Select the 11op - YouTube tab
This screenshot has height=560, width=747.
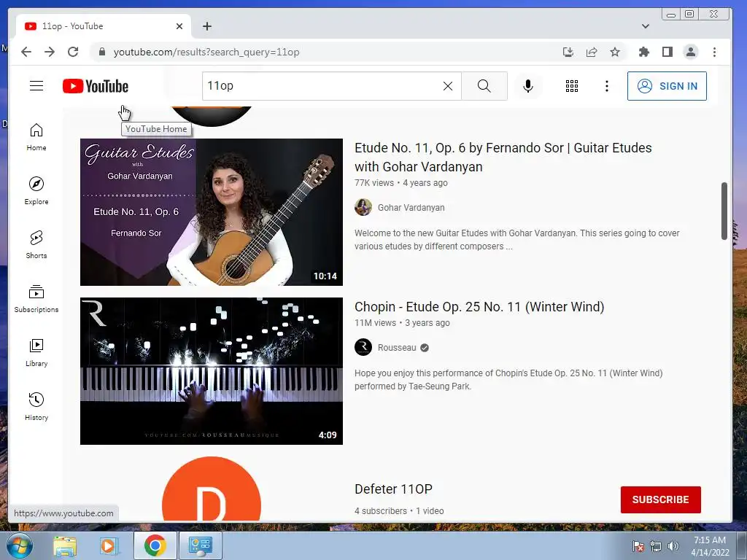(x=103, y=26)
